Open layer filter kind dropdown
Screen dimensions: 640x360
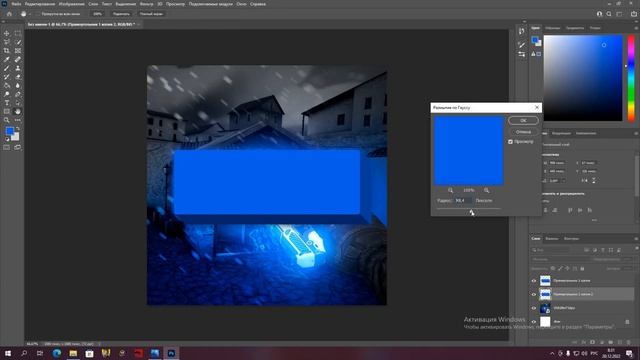pyautogui.click(x=551, y=250)
